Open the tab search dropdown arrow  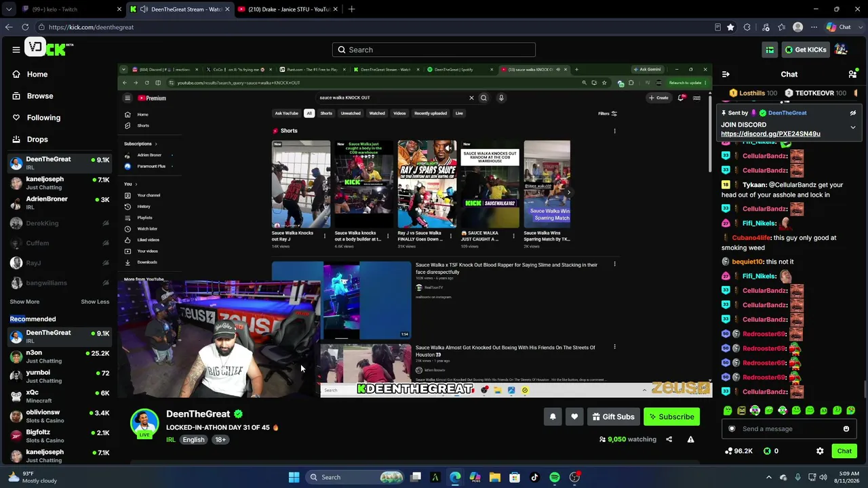point(8,9)
